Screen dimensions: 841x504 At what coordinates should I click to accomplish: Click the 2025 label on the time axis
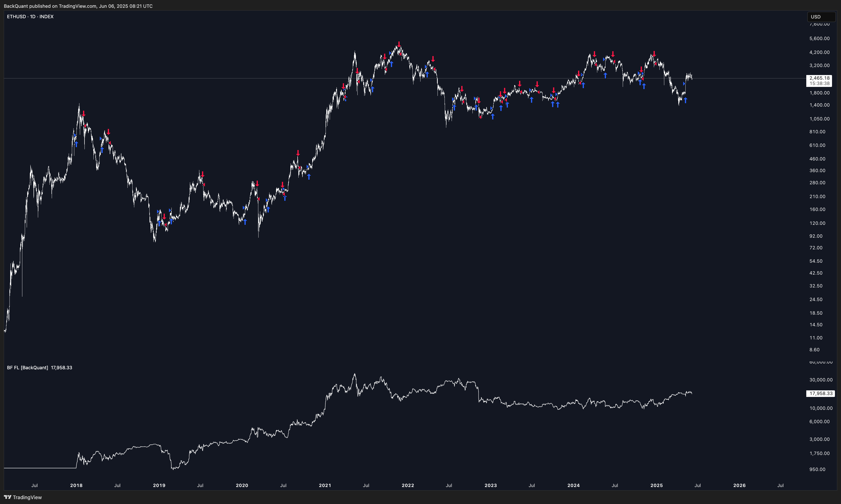(657, 485)
